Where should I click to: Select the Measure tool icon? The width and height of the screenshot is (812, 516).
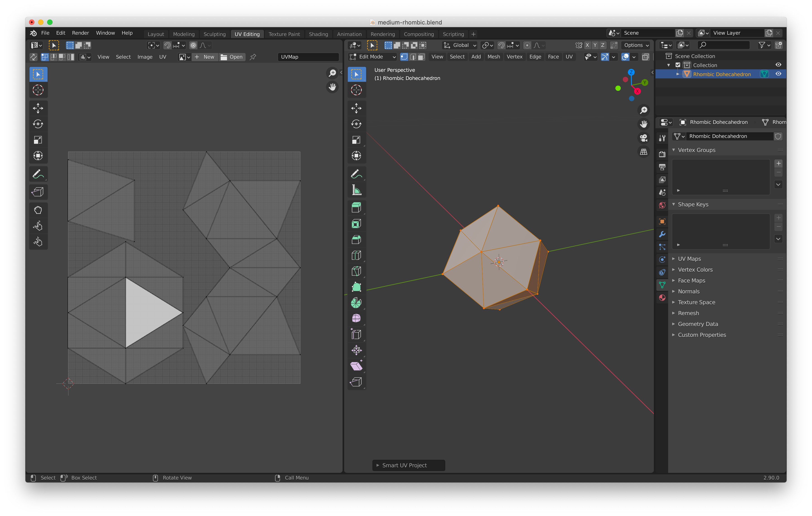click(x=356, y=190)
